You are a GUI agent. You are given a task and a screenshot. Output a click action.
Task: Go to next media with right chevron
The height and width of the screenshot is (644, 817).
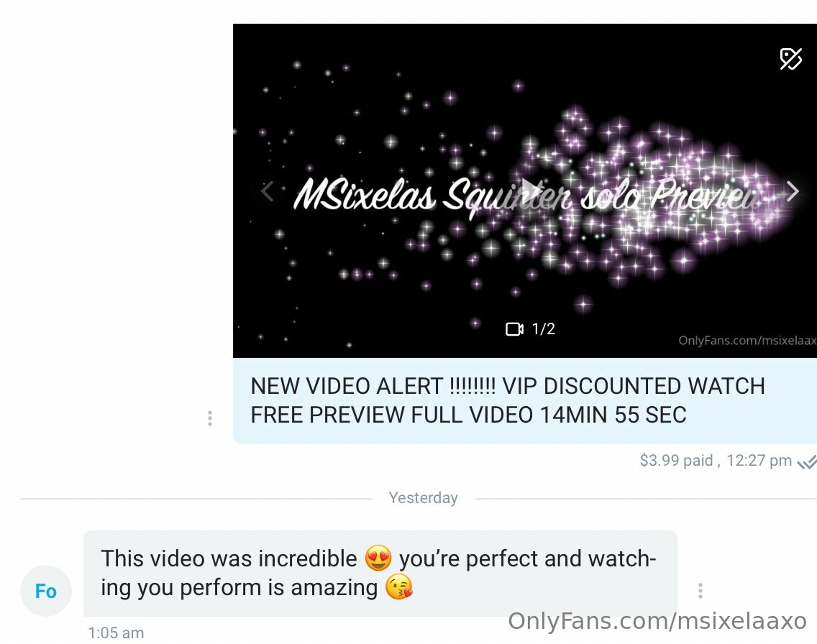(x=793, y=191)
